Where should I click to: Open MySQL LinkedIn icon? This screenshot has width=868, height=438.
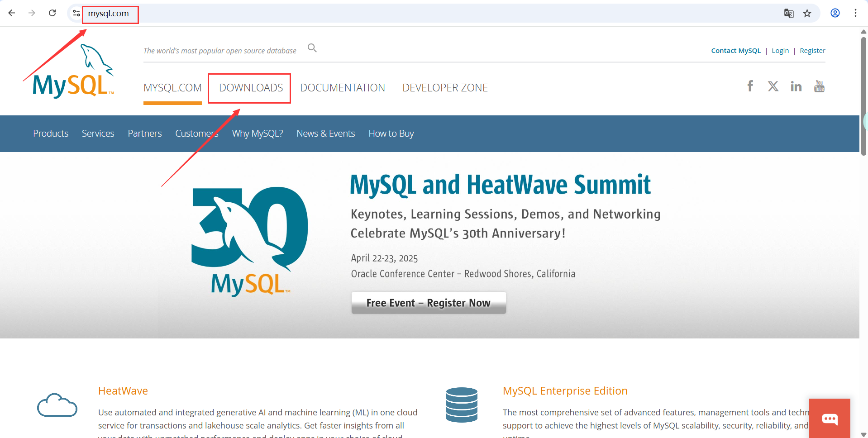click(x=796, y=86)
